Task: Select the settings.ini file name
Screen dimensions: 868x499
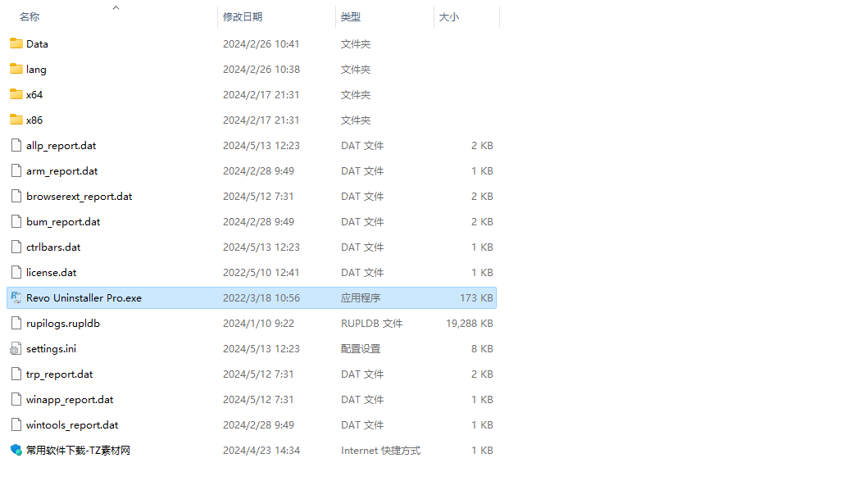Action: [x=51, y=349]
